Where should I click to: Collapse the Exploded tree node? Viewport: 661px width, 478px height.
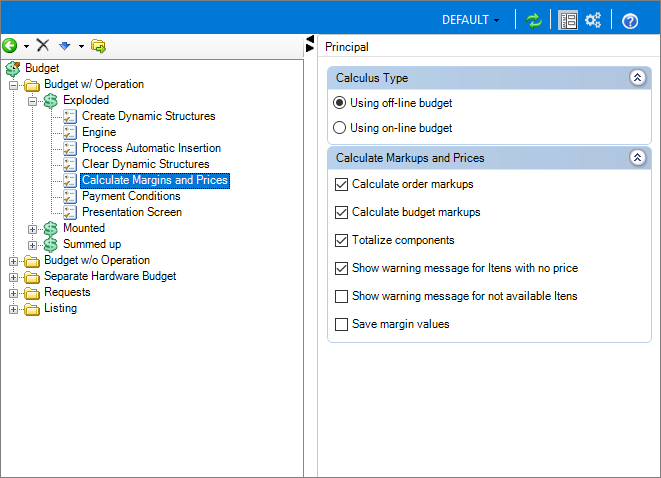(x=32, y=101)
